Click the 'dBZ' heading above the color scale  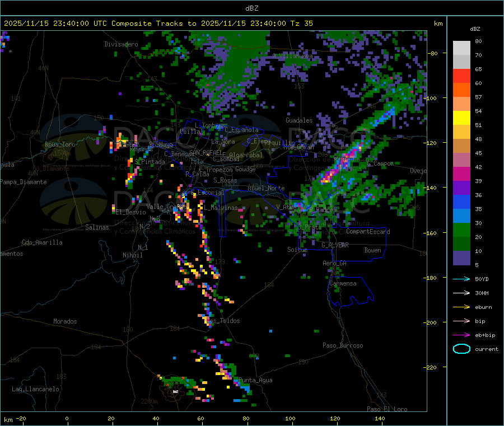point(475,29)
